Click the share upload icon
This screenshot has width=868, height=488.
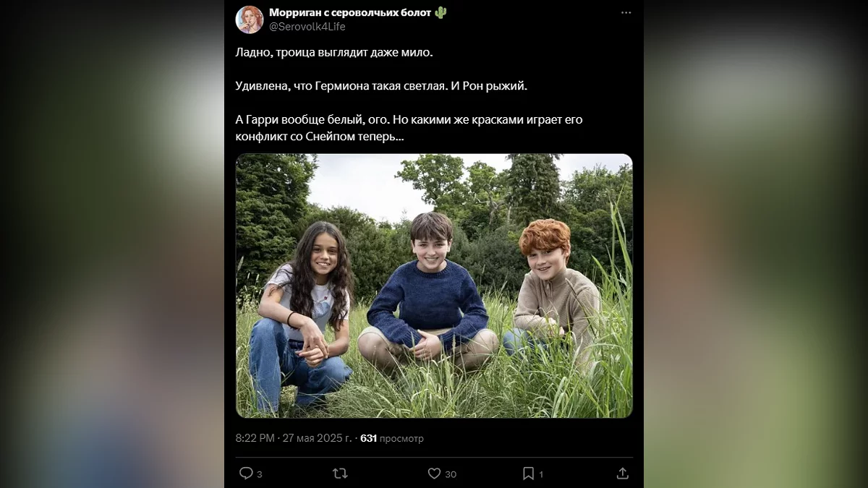coord(622,474)
